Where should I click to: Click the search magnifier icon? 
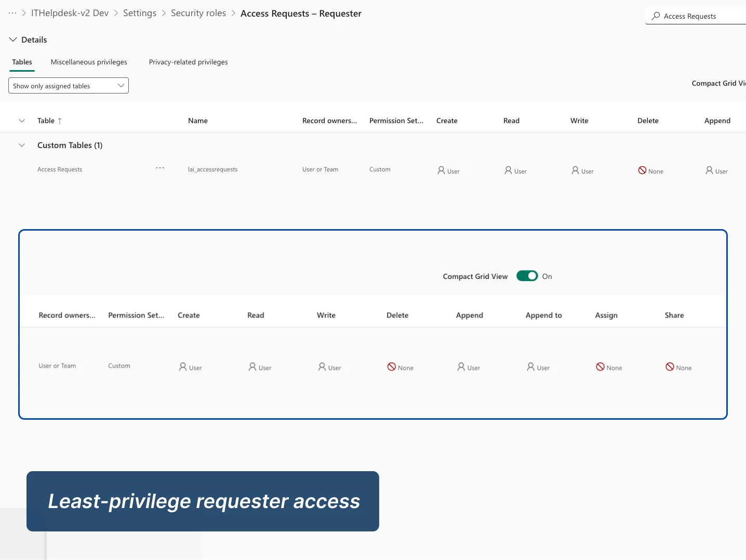(655, 16)
